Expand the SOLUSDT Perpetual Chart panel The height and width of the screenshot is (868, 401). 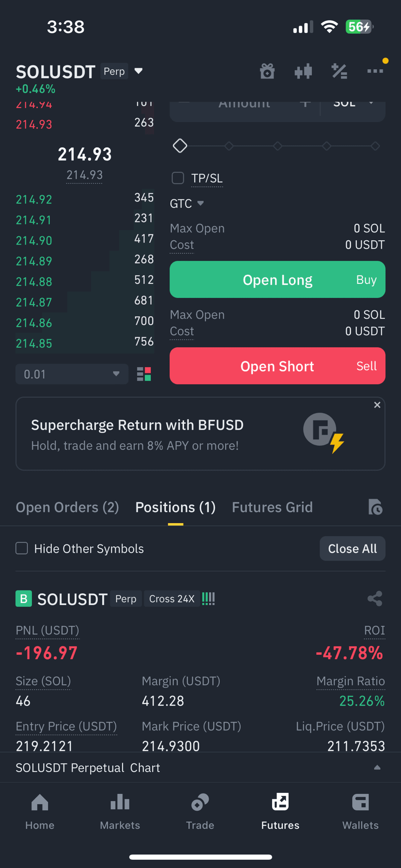(200, 768)
